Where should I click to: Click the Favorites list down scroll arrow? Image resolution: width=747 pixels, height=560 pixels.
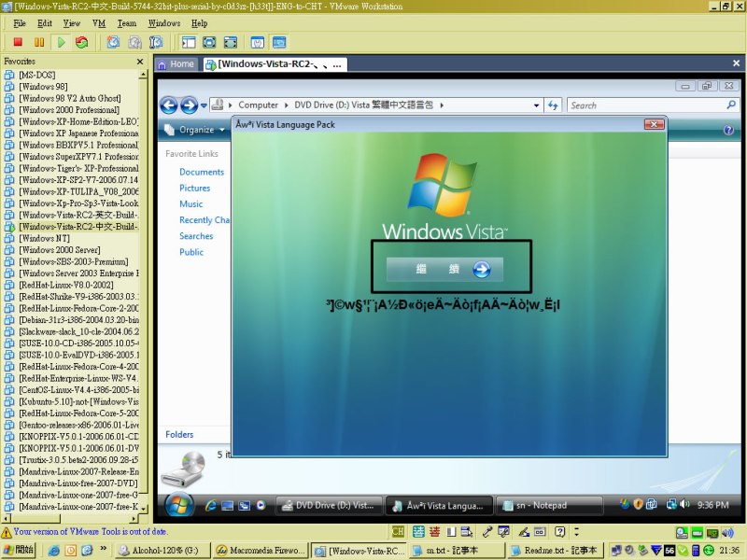pyautogui.click(x=144, y=509)
